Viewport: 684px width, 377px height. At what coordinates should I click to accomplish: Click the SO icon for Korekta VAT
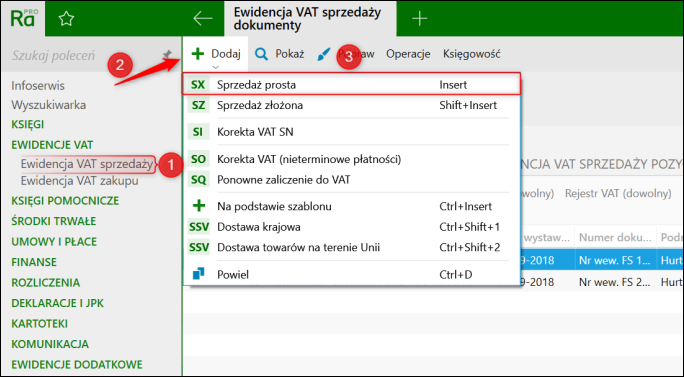198,159
